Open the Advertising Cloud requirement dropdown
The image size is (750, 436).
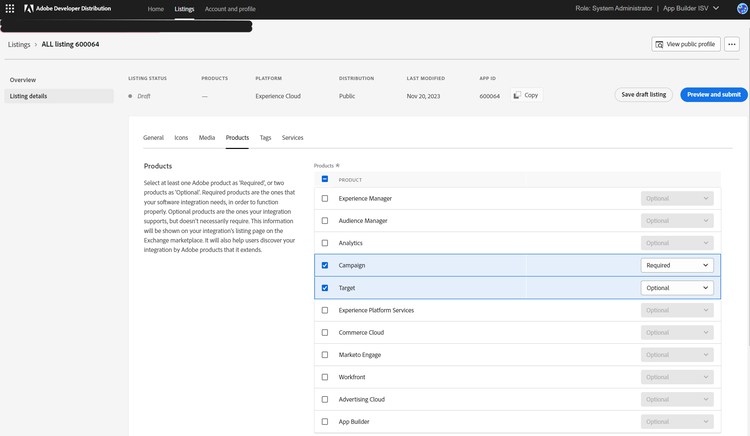(x=677, y=399)
